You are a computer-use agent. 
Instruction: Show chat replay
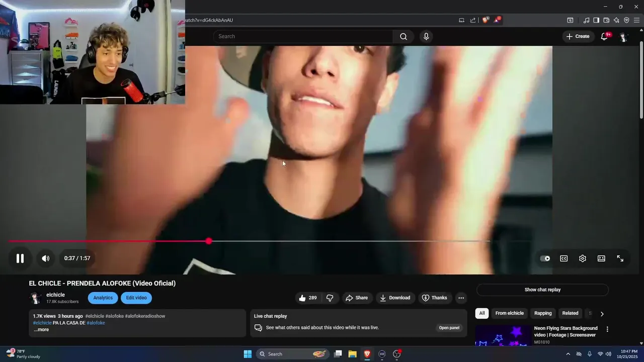click(x=542, y=290)
